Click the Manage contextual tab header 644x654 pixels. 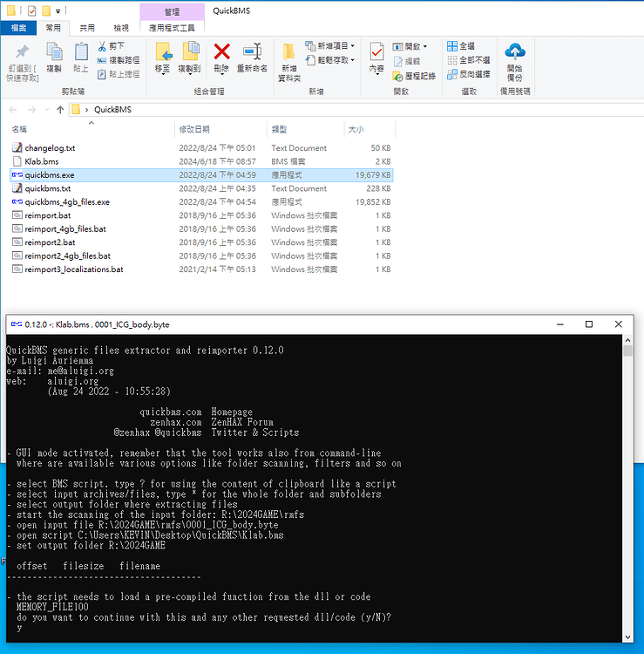[173, 11]
